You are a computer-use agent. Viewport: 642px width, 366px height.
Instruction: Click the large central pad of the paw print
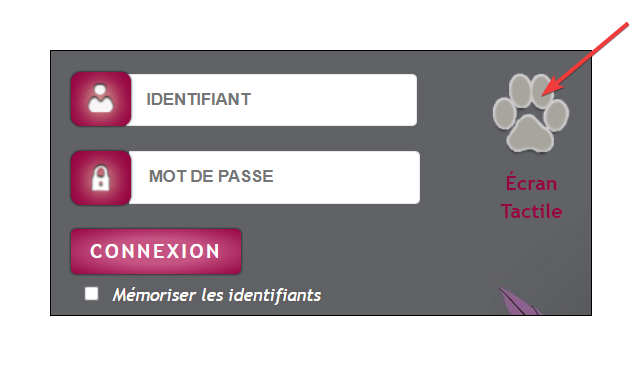click(530, 134)
